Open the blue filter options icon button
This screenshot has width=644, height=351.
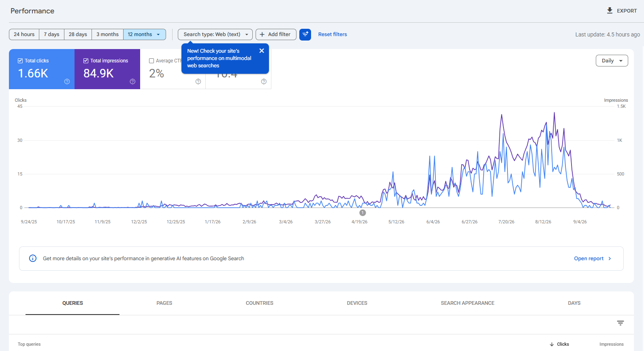(305, 34)
